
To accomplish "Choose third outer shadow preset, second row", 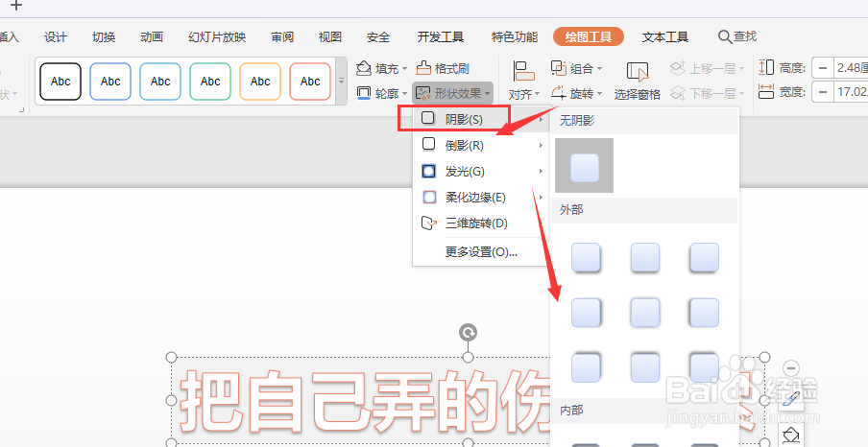I will [704, 312].
